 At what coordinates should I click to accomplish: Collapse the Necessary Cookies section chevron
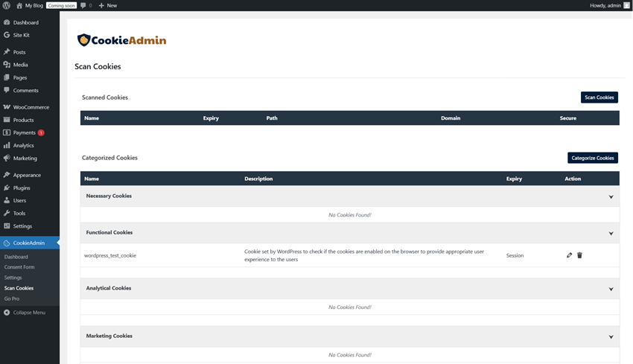611,197
